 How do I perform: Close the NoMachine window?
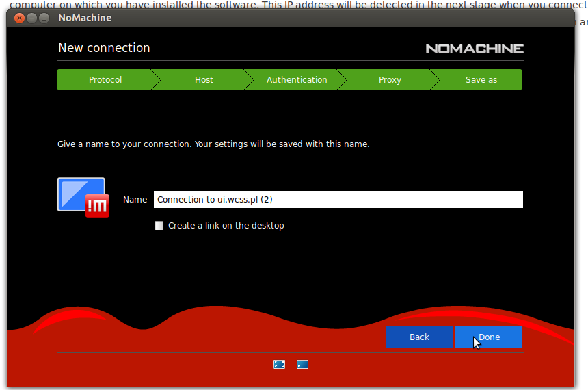(18, 18)
